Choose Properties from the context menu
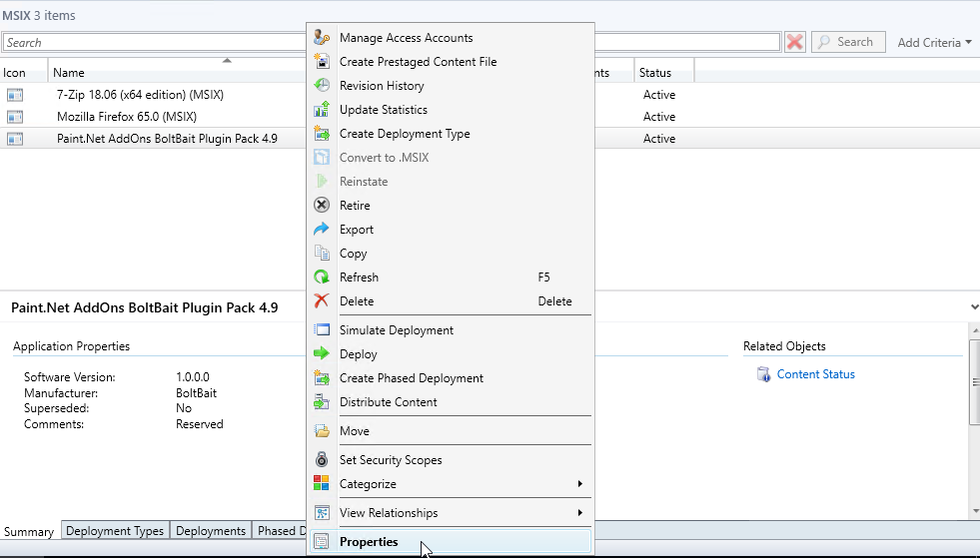This screenshot has width=980, height=558. tap(369, 542)
